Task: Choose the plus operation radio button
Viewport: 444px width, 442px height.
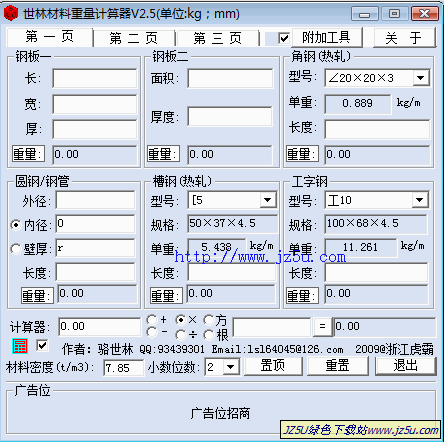Action: tap(152, 320)
